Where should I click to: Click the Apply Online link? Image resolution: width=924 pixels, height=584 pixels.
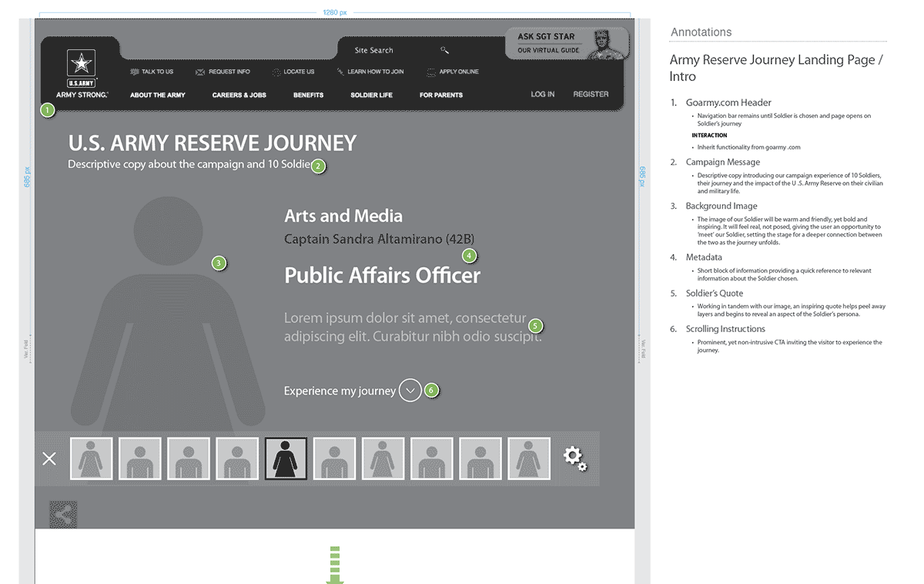coord(458,72)
